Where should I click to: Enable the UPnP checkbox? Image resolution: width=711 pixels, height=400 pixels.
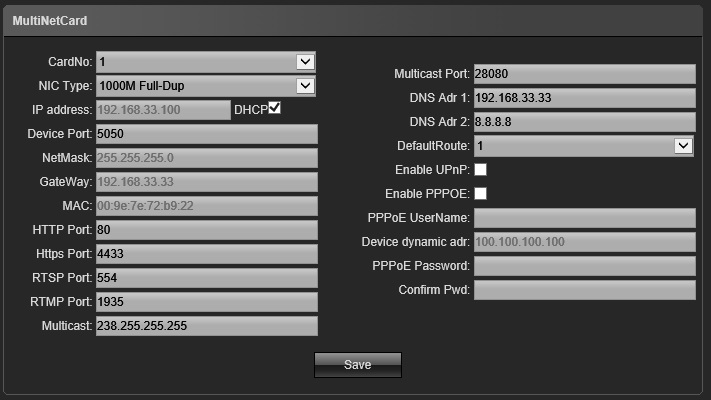pos(481,170)
